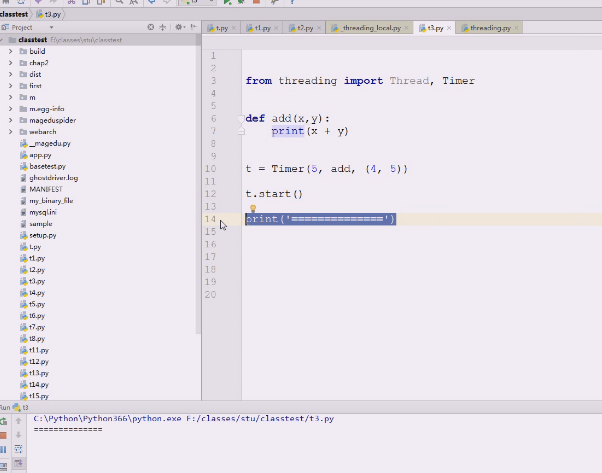The image size is (602, 473).
Task: Pause output in the Run panel
Action: point(3,449)
